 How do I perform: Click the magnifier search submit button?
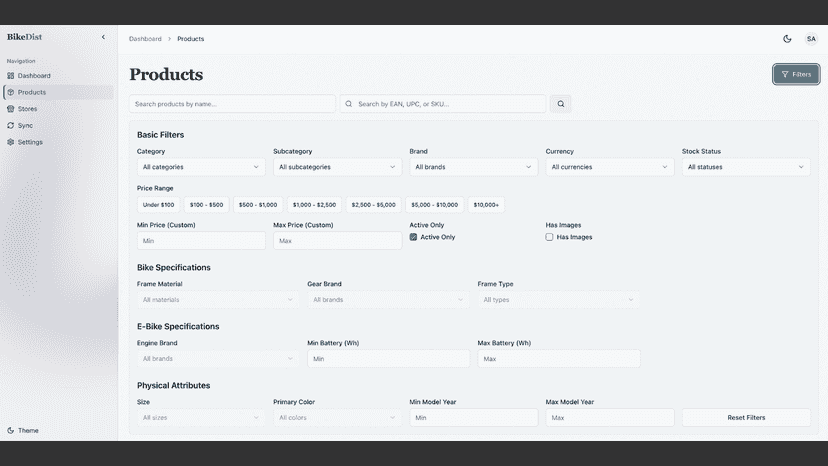click(560, 104)
